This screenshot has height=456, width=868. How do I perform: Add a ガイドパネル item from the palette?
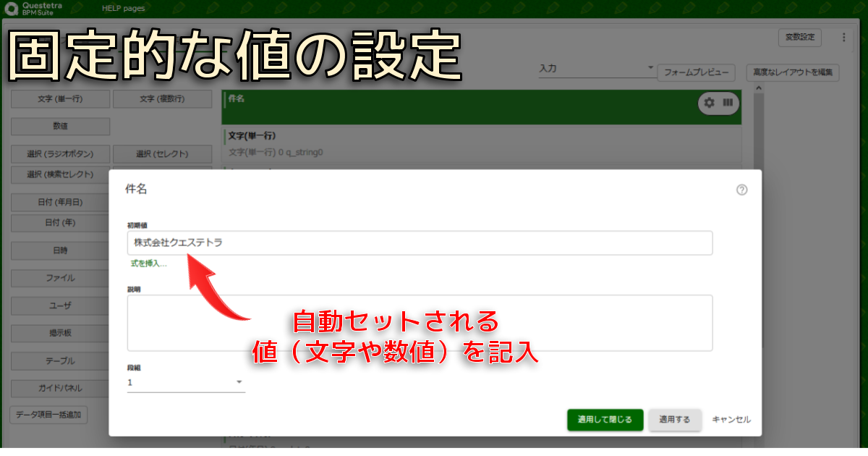pyautogui.click(x=60, y=388)
